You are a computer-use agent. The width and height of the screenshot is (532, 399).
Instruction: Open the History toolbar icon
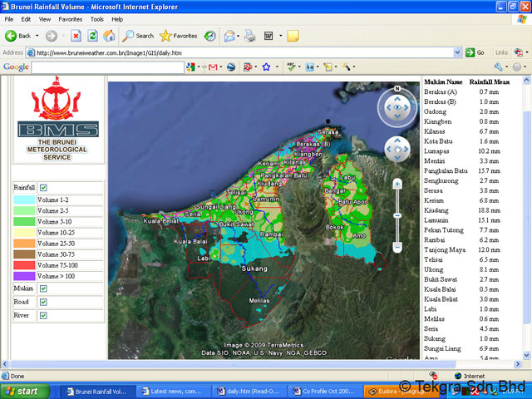(210, 36)
